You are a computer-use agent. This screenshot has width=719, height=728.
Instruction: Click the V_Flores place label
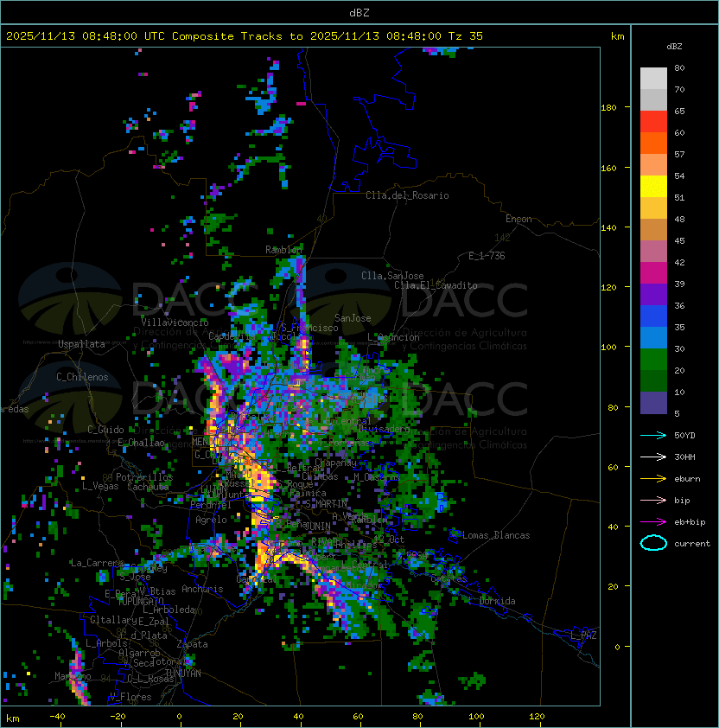click(x=130, y=698)
